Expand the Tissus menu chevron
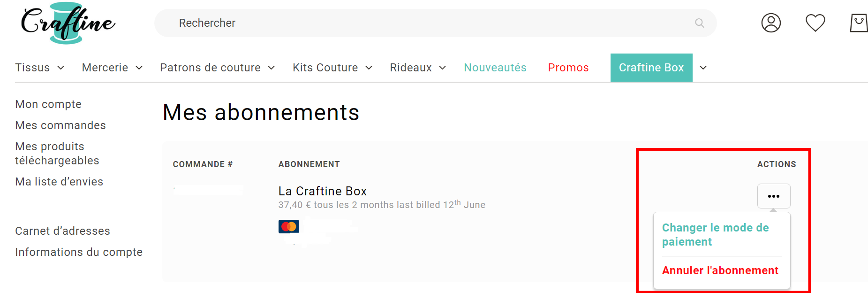Image resolution: width=868 pixels, height=293 pixels. pyautogui.click(x=61, y=68)
